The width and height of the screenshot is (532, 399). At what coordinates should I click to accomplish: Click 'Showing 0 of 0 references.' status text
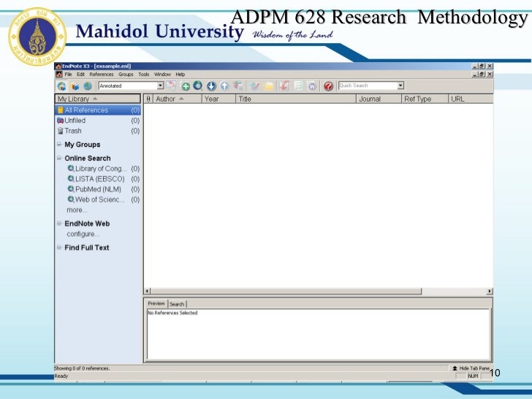[82, 368]
